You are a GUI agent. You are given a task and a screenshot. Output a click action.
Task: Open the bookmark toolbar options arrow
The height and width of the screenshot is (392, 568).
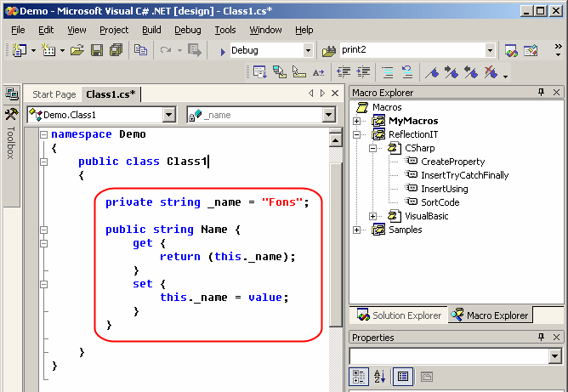click(x=505, y=76)
